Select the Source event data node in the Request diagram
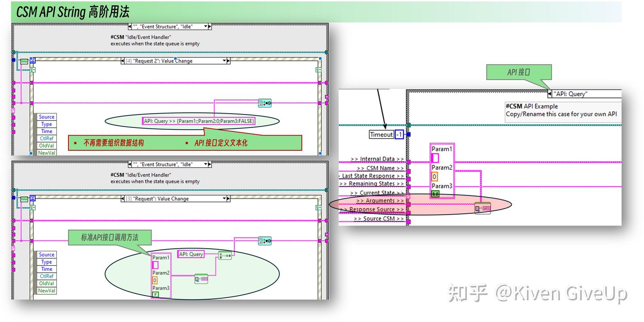This screenshot has height=322, width=644. click(47, 254)
